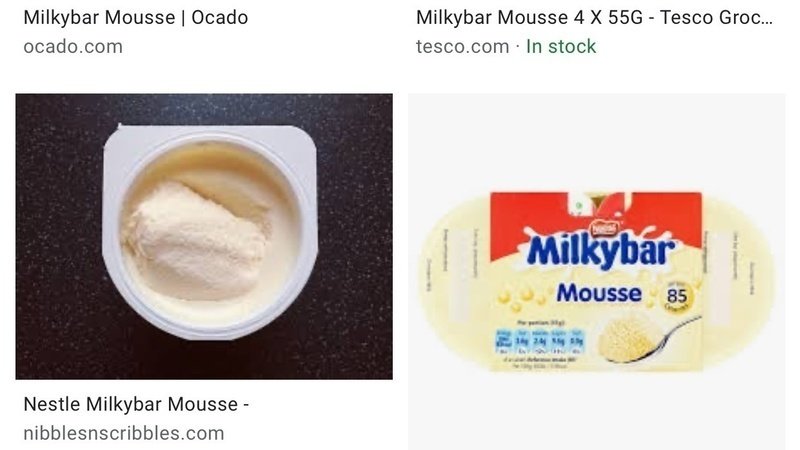Click the tesco.com source link

pos(462,46)
